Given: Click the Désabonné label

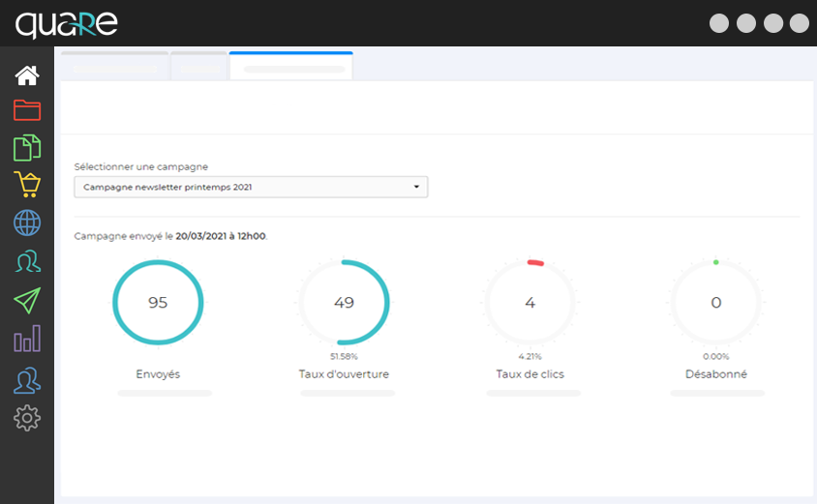Looking at the screenshot, I should click(x=716, y=373).
